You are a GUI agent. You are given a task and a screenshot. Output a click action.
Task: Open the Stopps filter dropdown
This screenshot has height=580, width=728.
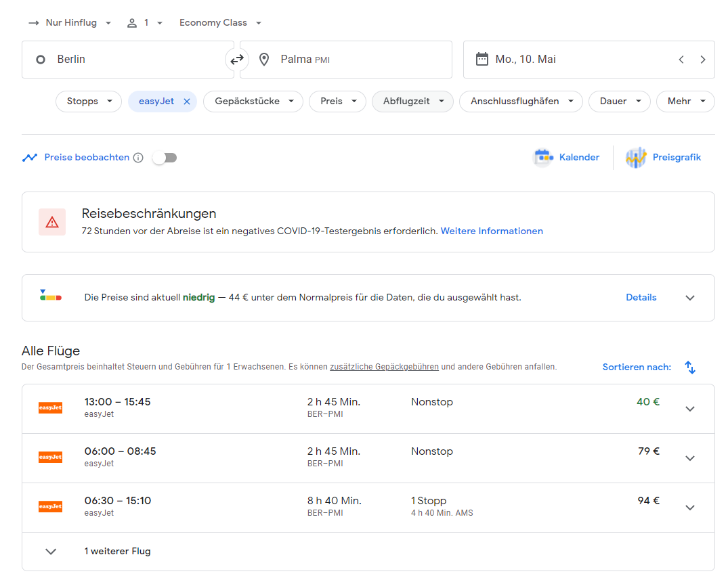(x=89, y=102)
